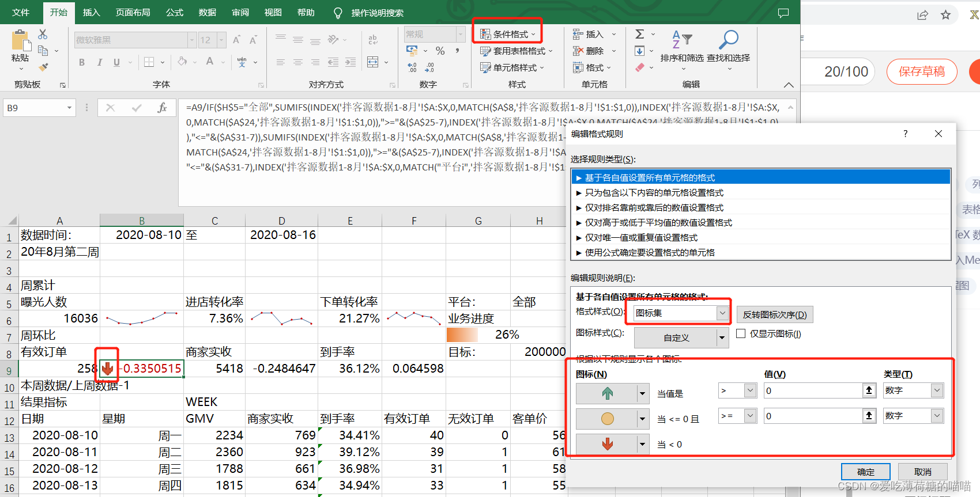Screen dimensions: 980x497
Task: Switch to the 数据 ribbon tab
Action: pos(208,13)
